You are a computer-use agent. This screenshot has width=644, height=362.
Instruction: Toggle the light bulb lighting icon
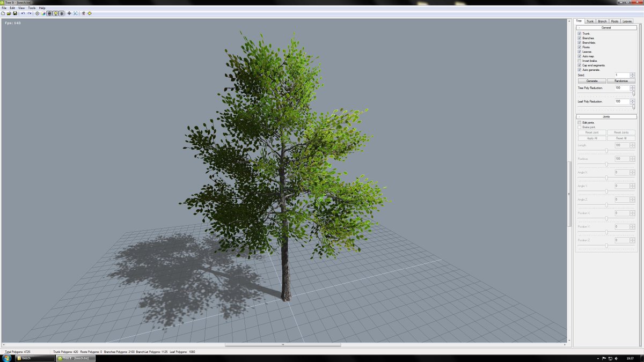click(x=56, y=13)
